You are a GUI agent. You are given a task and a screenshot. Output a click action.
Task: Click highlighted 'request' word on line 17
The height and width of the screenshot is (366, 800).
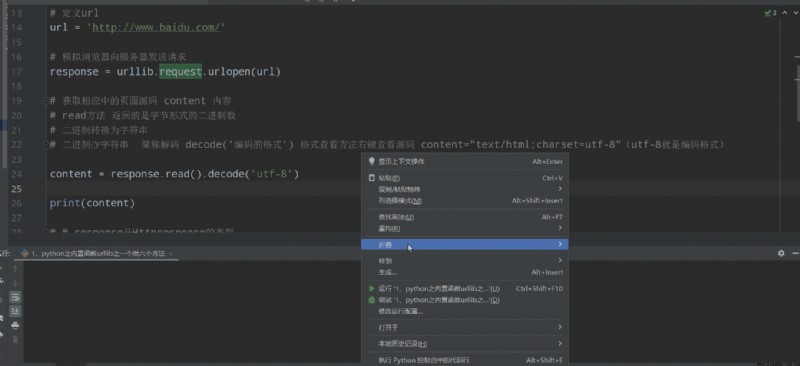tap(181, 71)
